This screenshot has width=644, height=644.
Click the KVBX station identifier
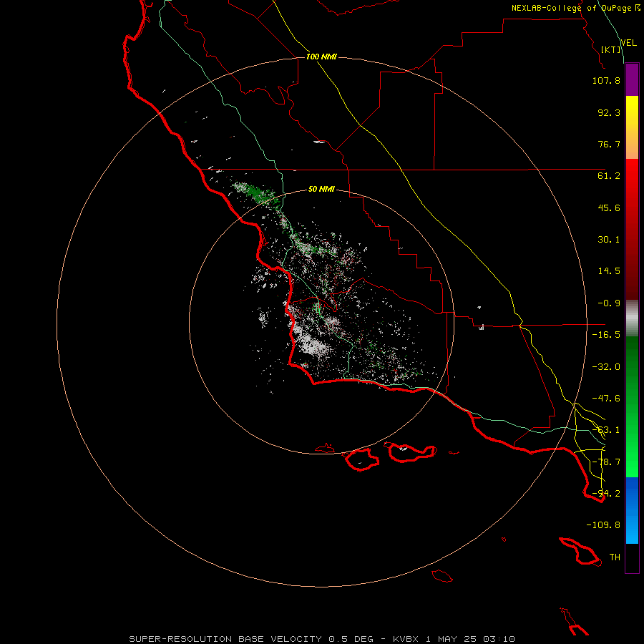click(x=406, y=639)
